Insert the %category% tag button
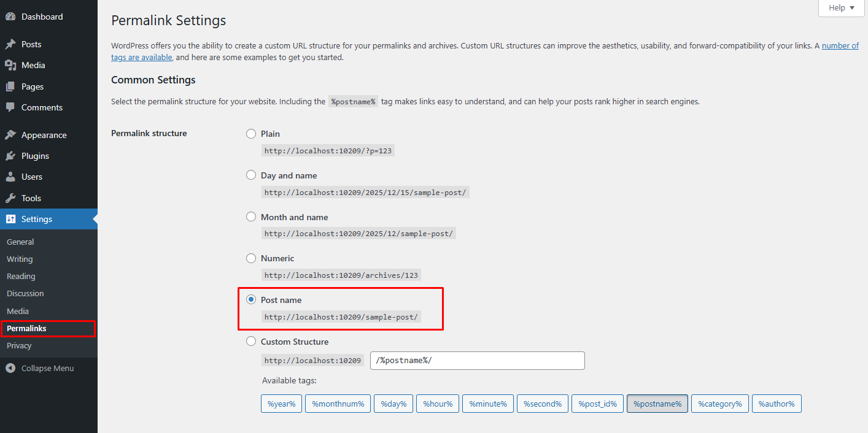 click(719, 404)
